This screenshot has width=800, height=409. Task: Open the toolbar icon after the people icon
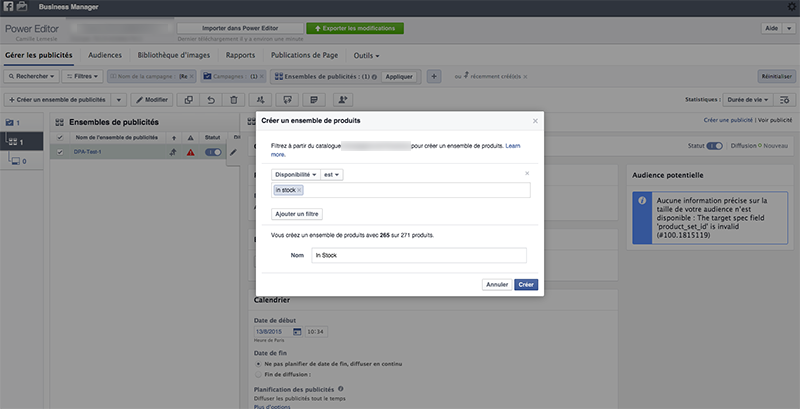(x=287, y=100)
